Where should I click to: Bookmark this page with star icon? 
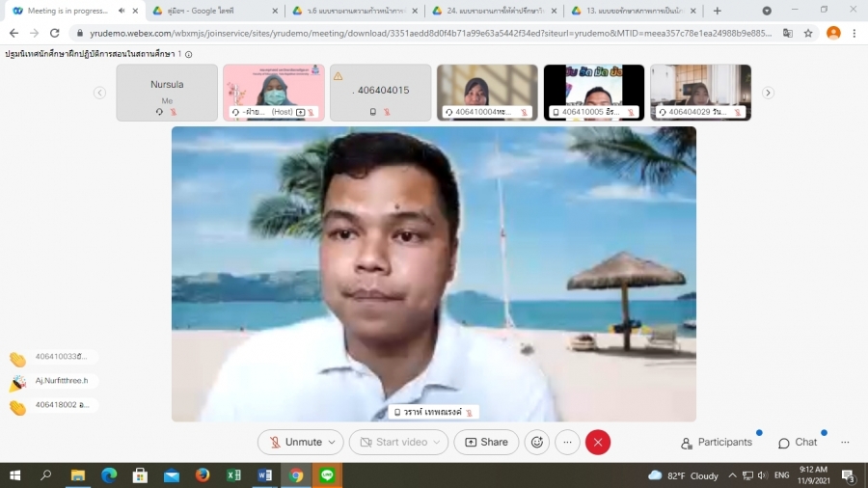(808, 32)
